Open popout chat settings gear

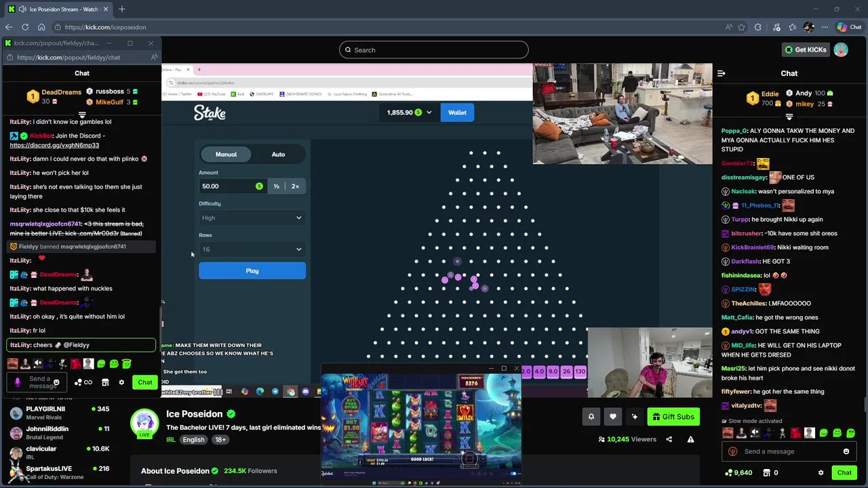[x=121, y=382]
